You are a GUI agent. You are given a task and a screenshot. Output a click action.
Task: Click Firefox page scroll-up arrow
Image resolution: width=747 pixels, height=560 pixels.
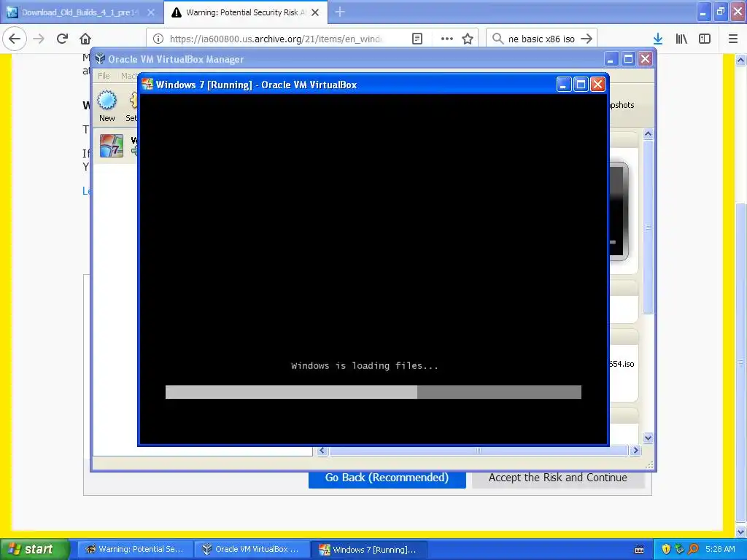pyautogui.click(x=741, y=60)
